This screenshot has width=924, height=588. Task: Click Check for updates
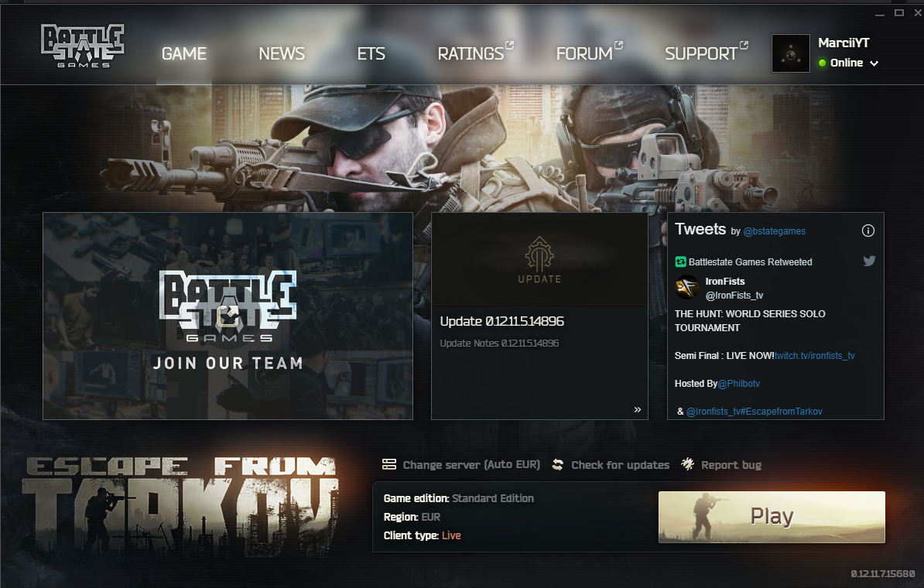click(x=620, y=465)
